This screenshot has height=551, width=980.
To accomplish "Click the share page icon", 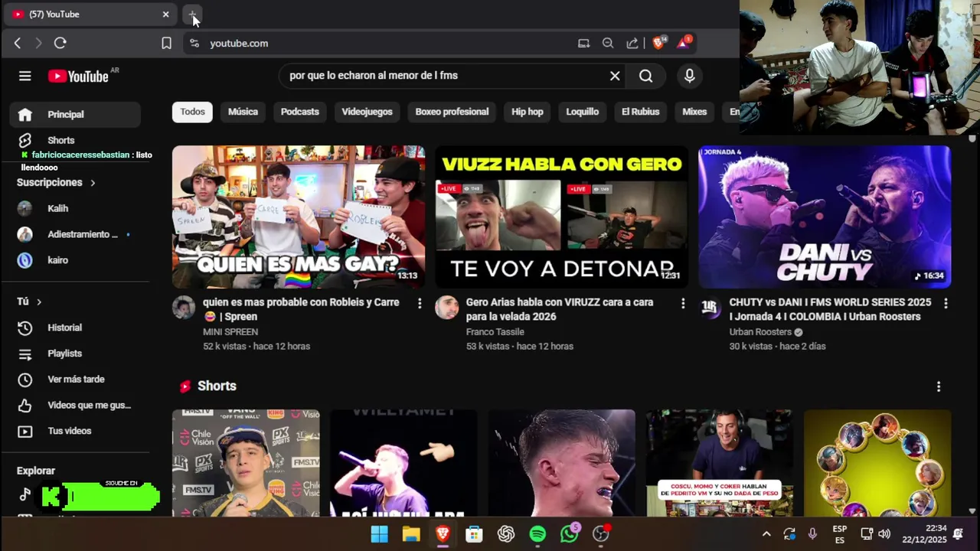I will pos(632,44).
